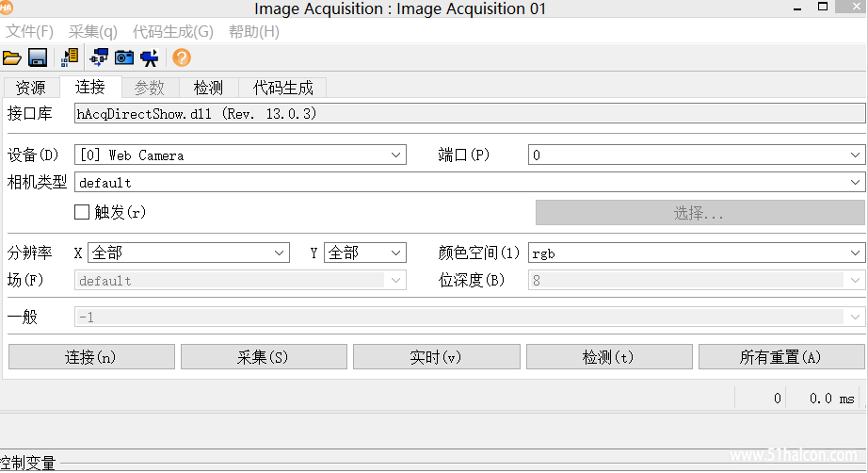Open the 分辨率 X dropdown
Image resolution: width=868 pixels, height=473 pixels.
click(188, 253)
